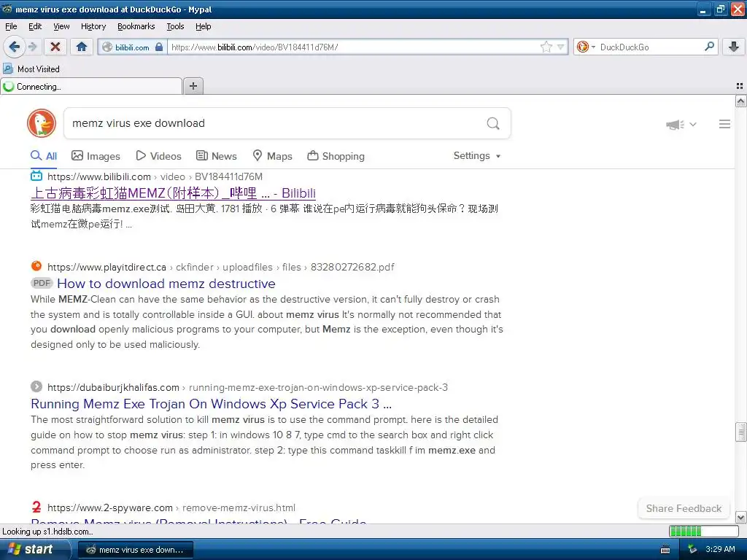The height and width of the screenshot is (560, 747).
Task: Click the Share Feedback button
Action: click(x=684, y=508)
